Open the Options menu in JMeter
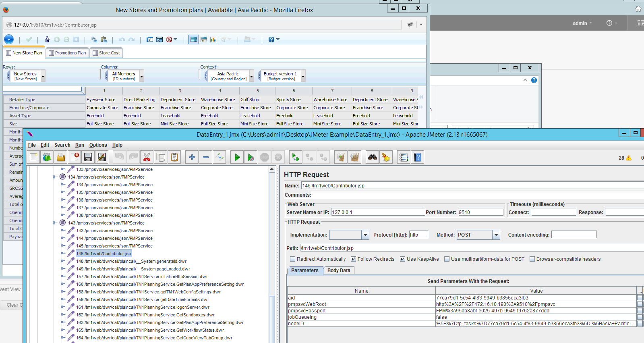This screenshot has height=343, width=644. pyautogui.click(x=98, y=145)
